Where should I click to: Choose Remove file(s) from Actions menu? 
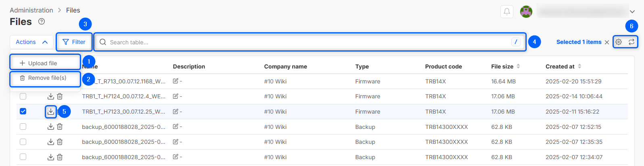[47, 78]
